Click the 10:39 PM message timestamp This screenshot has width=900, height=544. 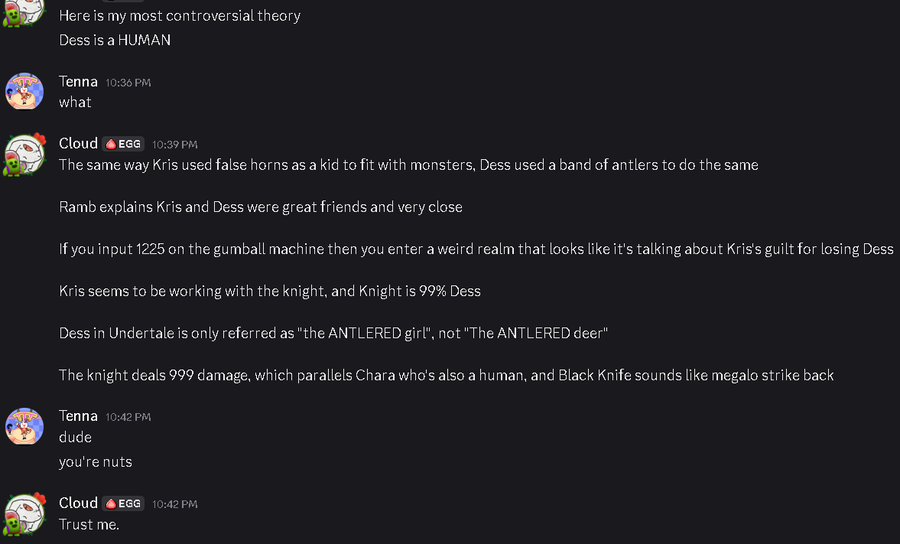[x=174, y=145]
